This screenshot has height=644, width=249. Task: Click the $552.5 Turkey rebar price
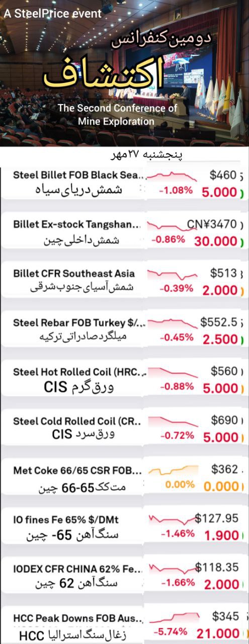point(218,322)
